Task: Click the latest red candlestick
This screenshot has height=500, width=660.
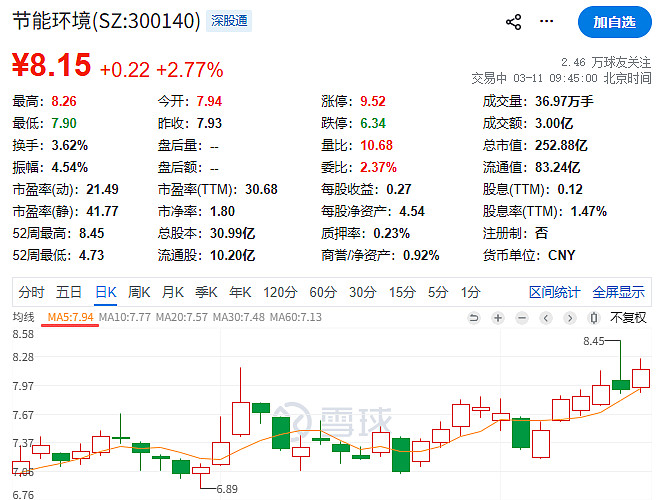Action: [x=641, y=378]
